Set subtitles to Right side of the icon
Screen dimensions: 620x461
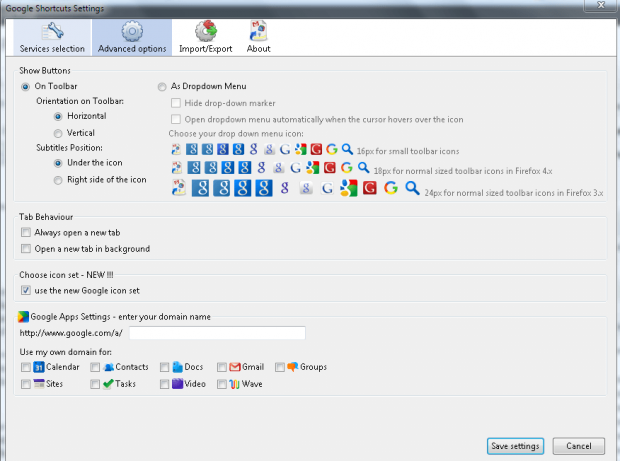pyautogui.click(x=58, y=180)
